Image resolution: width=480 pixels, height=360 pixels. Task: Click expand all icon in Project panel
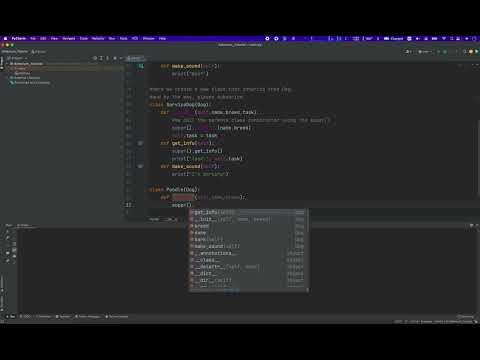(101, 58)
